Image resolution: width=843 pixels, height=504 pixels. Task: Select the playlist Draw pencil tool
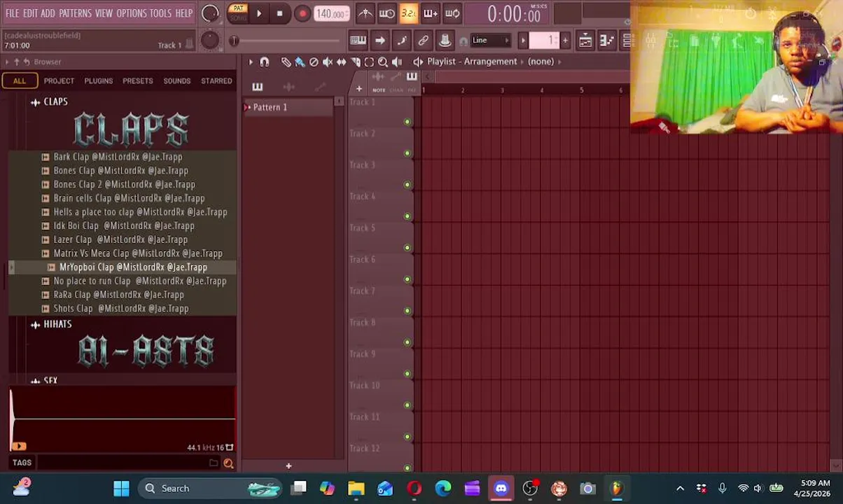286,62
